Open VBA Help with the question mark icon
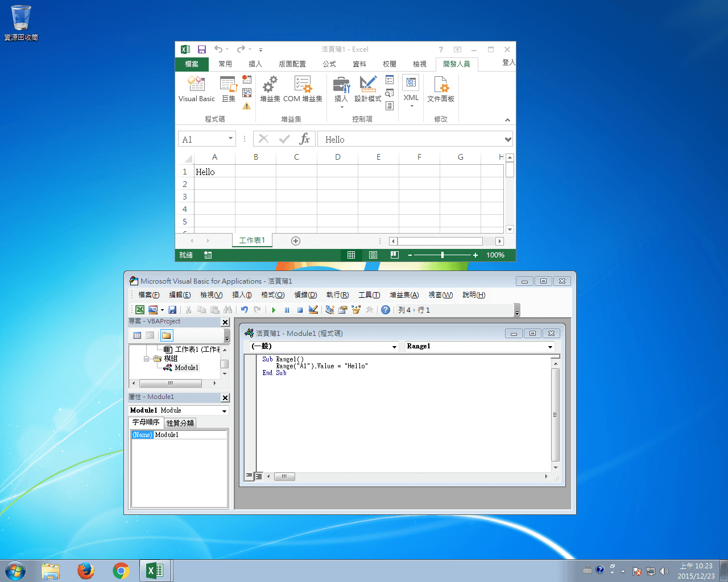This screenshot has height=582, width=728. [386, 310]
